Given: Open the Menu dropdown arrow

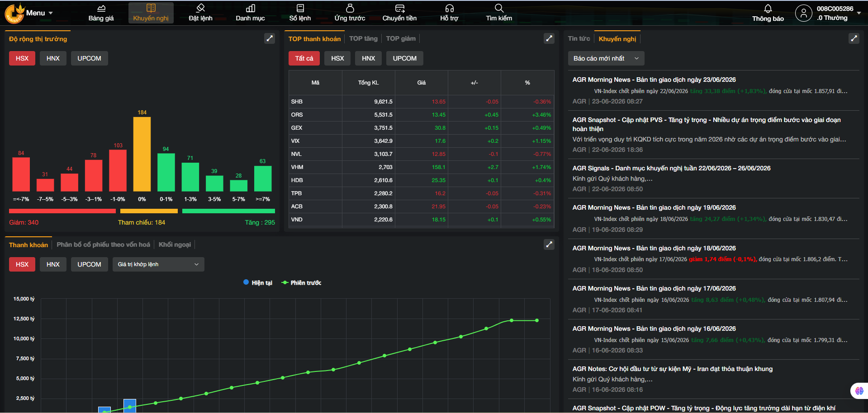Looking at the screenshot, I should [x=51, y=13].
